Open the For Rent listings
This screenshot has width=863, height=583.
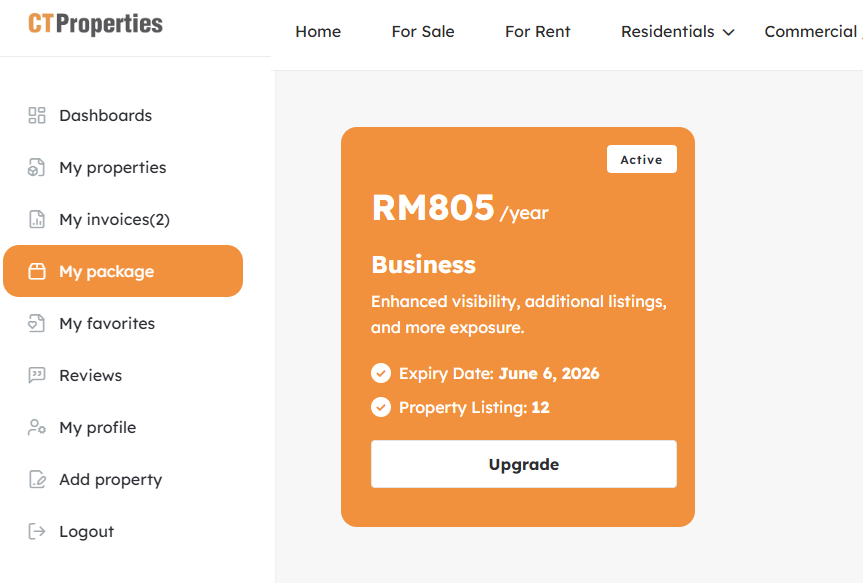(x=537, y=32)
